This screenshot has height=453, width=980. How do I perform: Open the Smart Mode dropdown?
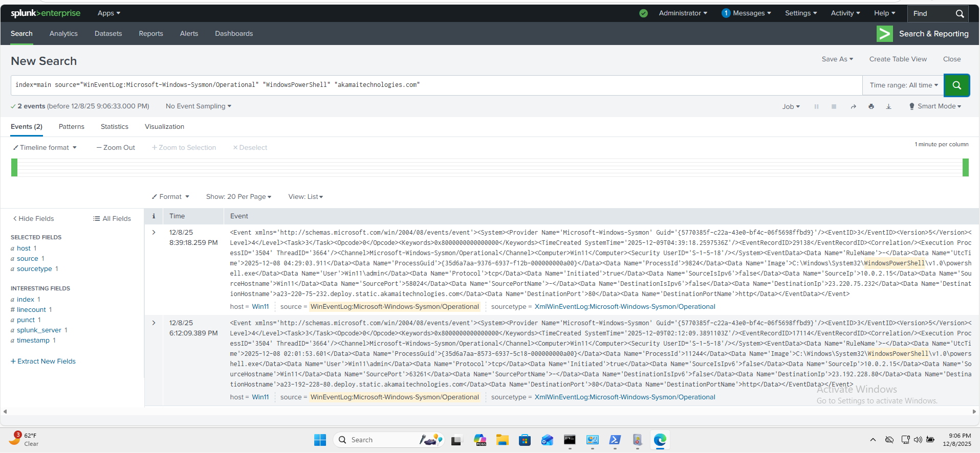935,106
